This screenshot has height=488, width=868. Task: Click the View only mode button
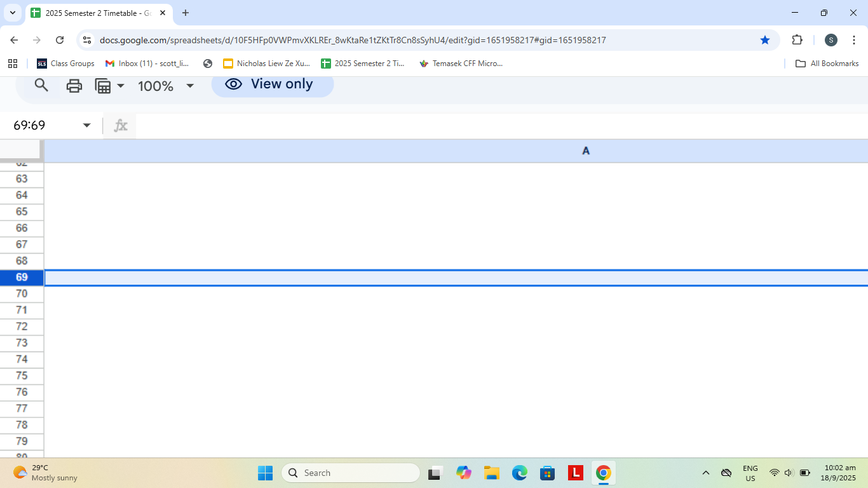(x=272, y=85)
